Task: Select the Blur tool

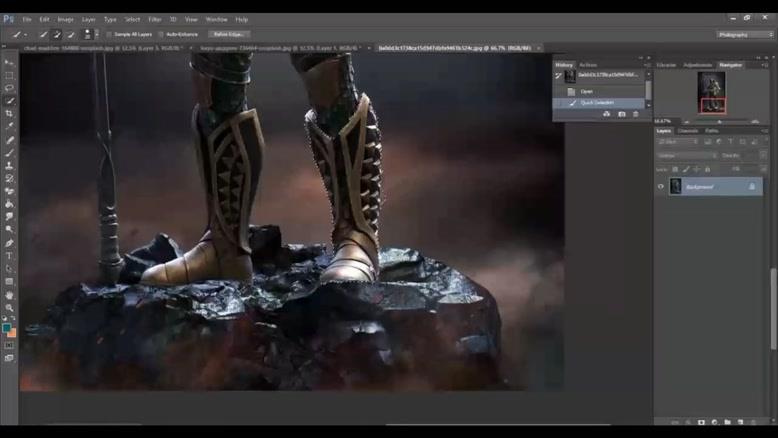Action: [9, 217]
